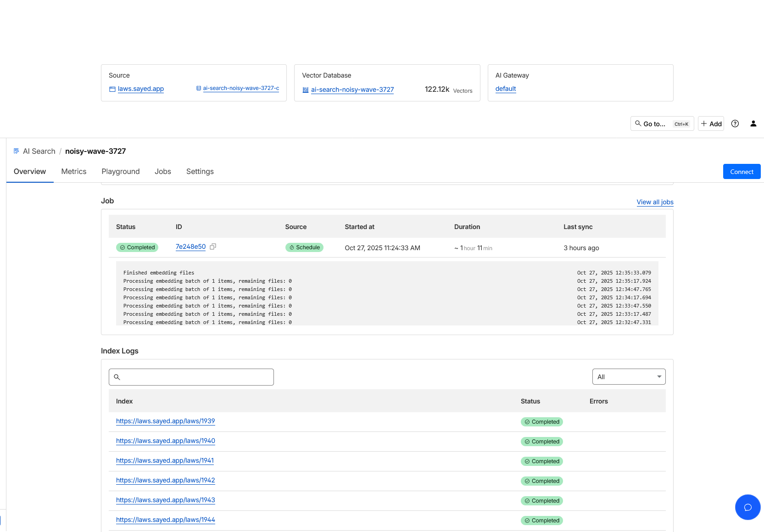The width and height of the screenshot is (764, 532).
Task: Open the Jobs tab
Action: pyautogui.click(x=163, y=171)
